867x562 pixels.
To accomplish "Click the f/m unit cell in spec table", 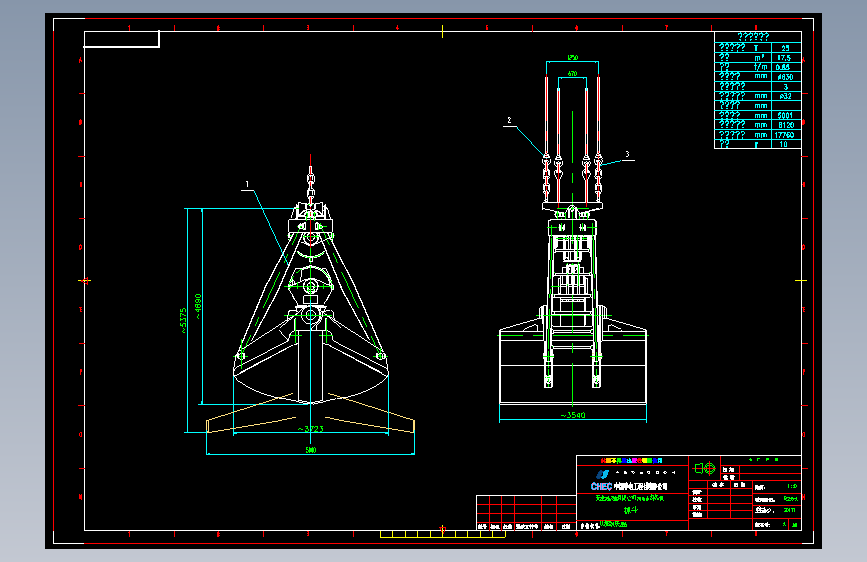I will click(x=760, y=67).
